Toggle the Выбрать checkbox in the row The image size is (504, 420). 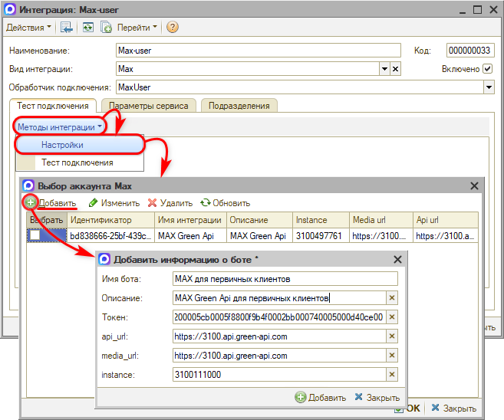(x=35, y=235)
